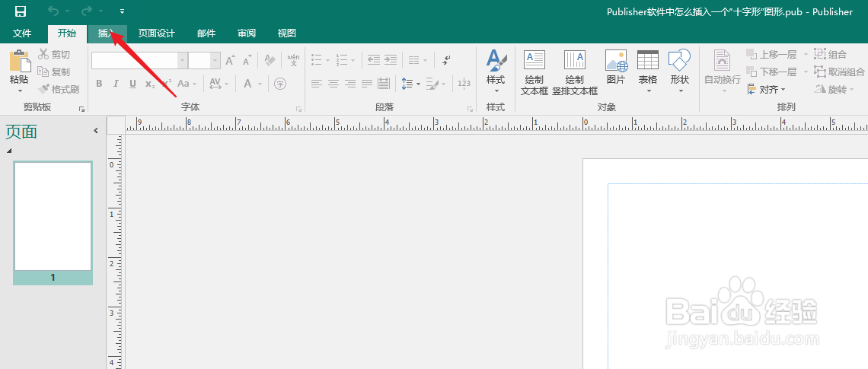Switch to the 开始 tab
This screenshot has width=868, height=369.
coord(66,33)
